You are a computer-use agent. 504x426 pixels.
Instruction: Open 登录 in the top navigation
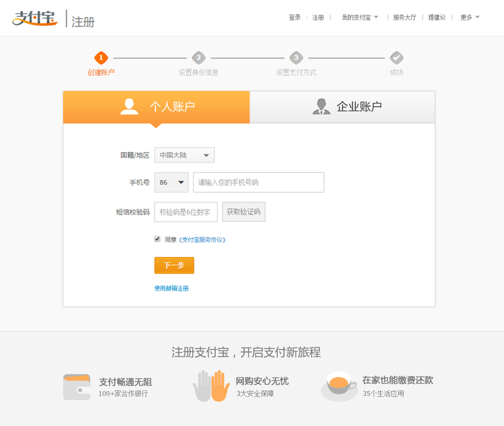point(295,18)
